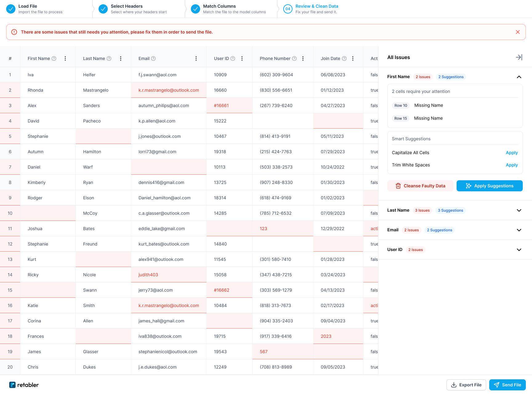
Task: Open the Email column options kebab menu
Action: [x=196, y=58]
